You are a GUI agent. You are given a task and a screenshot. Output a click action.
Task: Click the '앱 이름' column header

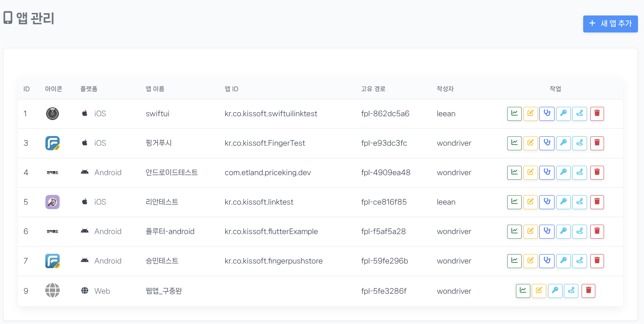pos(155,89)
